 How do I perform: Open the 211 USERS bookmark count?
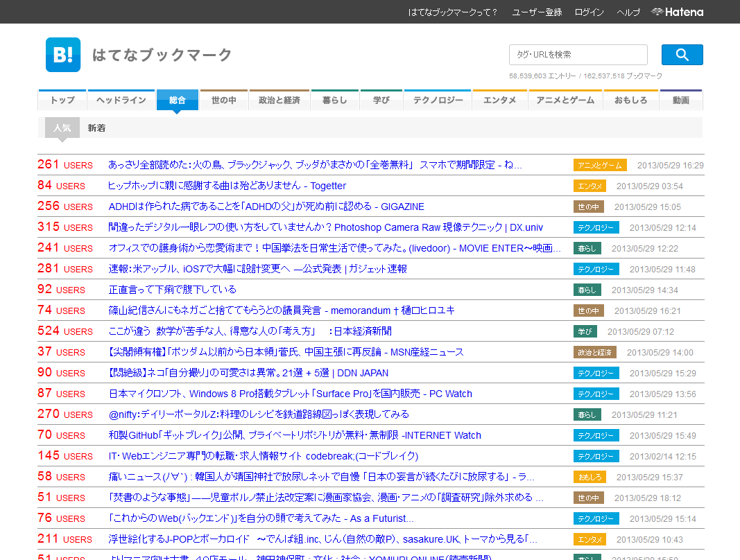pos(65,539)
